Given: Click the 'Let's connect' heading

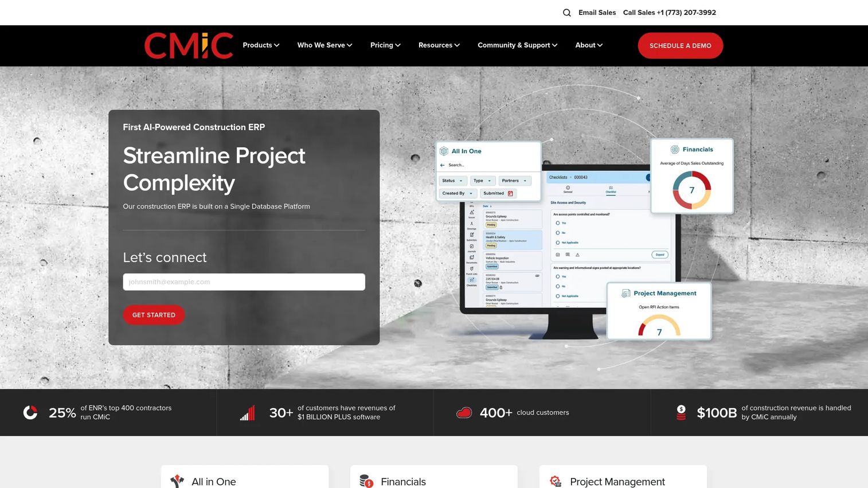Looking at the screenshot, I should point(165,257).
